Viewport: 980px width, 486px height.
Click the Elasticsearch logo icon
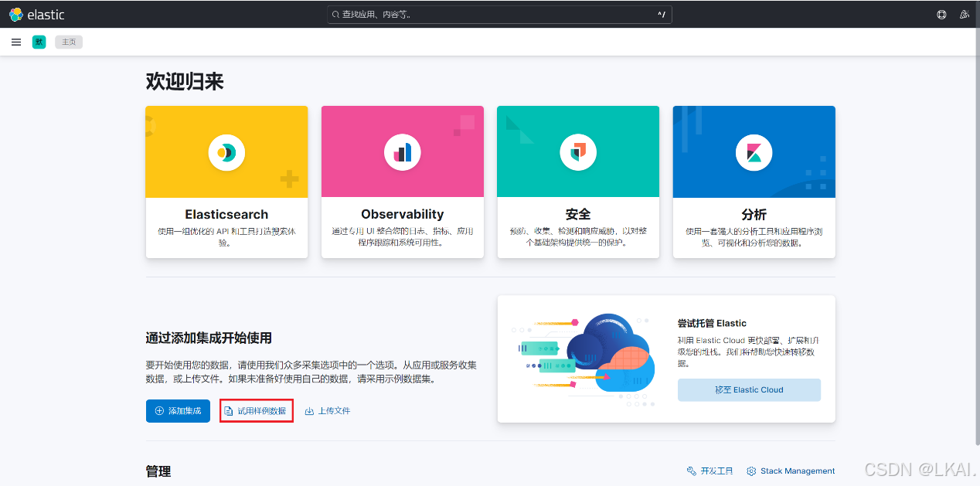(x=226, y=152)
